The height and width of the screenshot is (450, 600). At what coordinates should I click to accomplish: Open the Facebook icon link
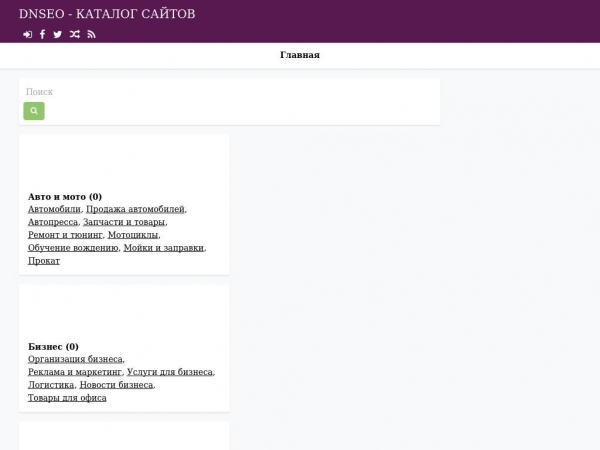[x=42, y=34]
